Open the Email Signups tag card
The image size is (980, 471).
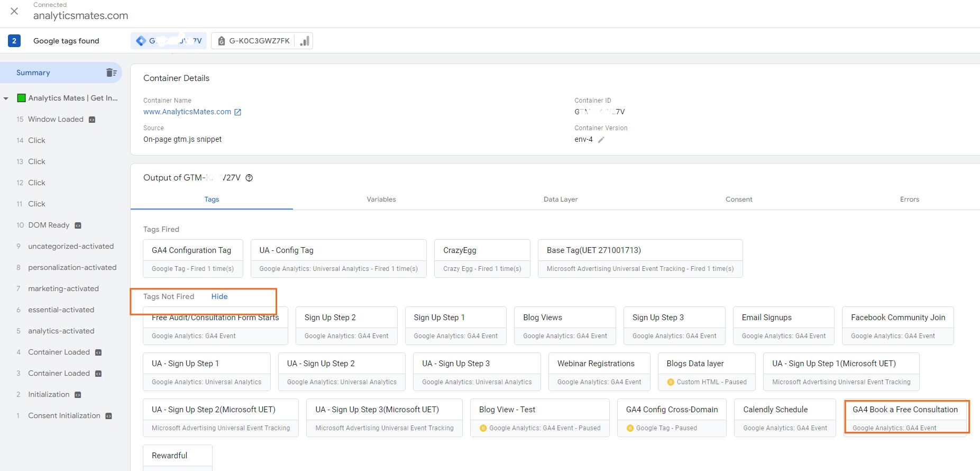(x=784, y=325)
